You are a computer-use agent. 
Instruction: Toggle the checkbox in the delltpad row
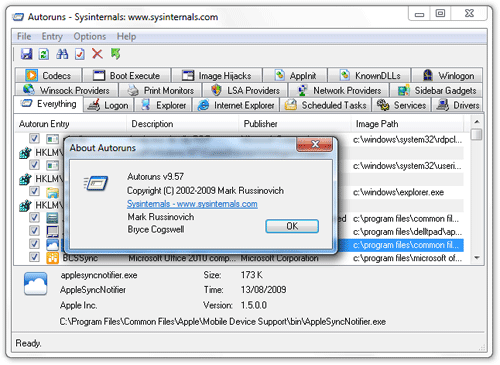(x=34, y=230)
